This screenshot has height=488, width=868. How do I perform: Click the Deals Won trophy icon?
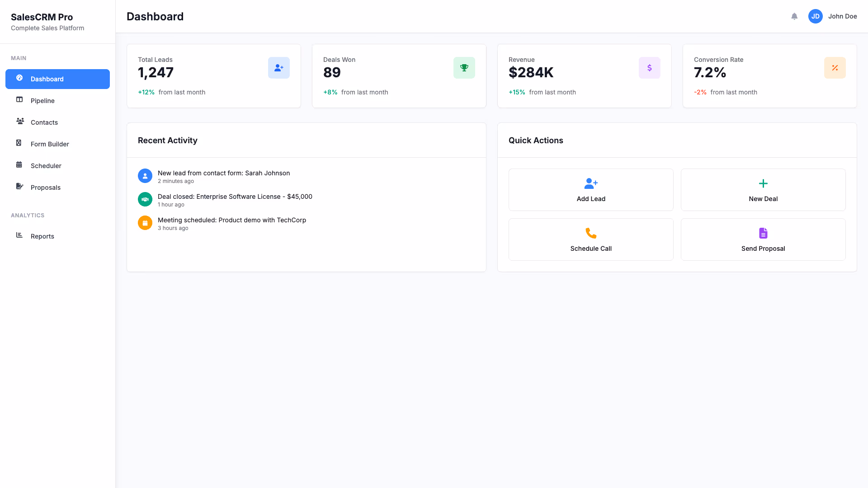(464, 68)
